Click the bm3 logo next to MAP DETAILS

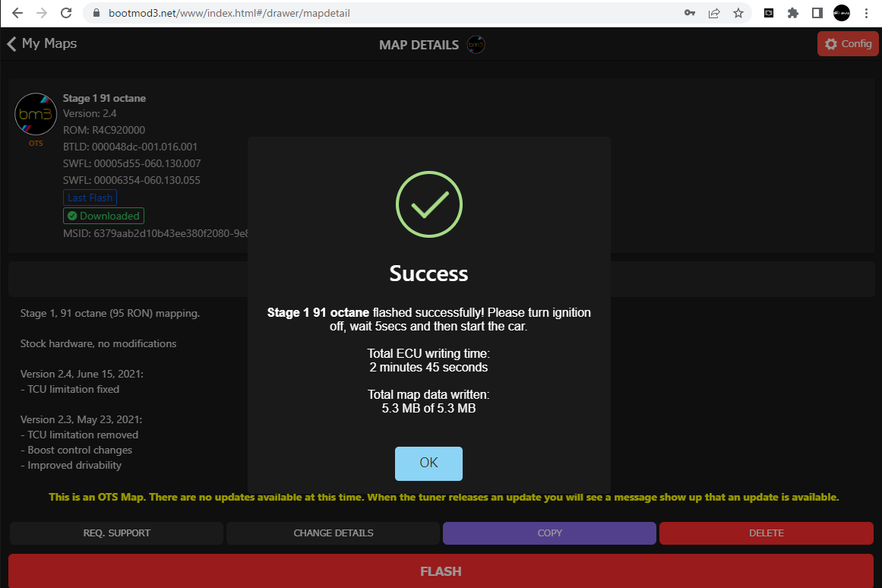(476, 45)
